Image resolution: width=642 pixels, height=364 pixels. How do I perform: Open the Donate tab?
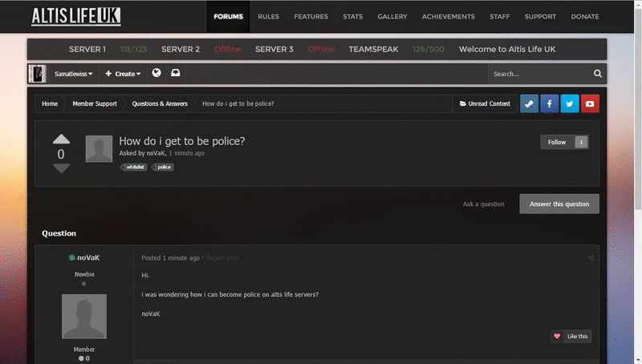(x=585, y=17)
